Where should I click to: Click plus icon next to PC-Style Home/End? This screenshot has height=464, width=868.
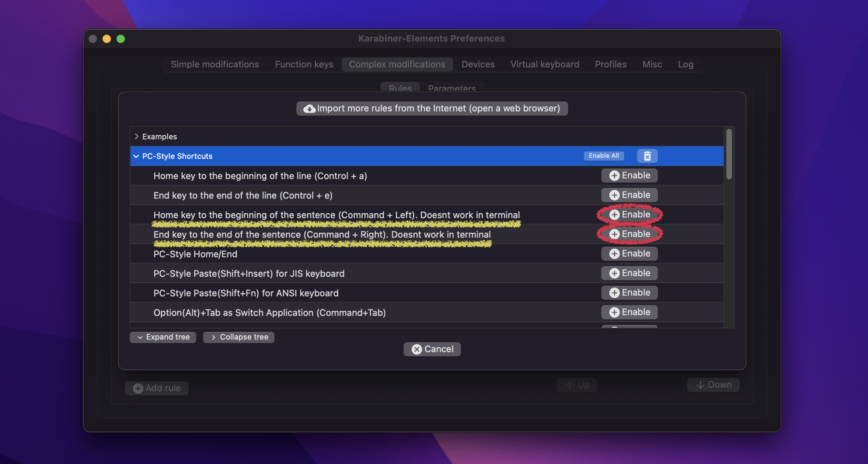[614, 254]
